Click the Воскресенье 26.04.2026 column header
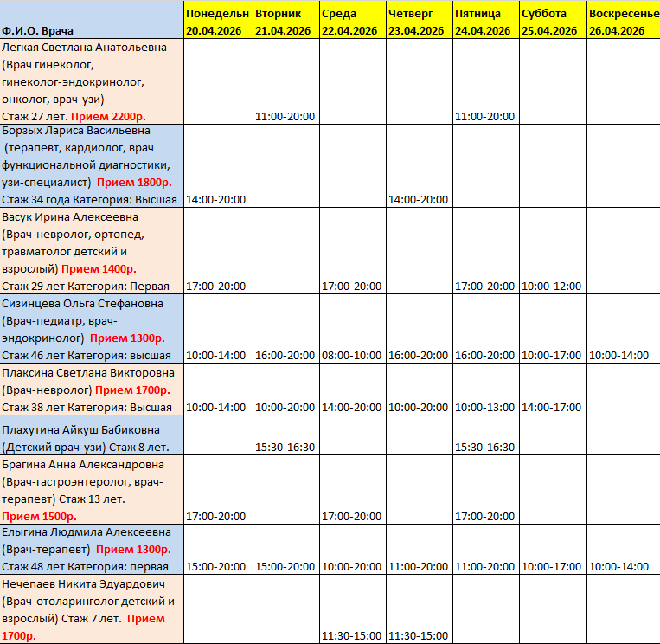 [x=622, y=22]
